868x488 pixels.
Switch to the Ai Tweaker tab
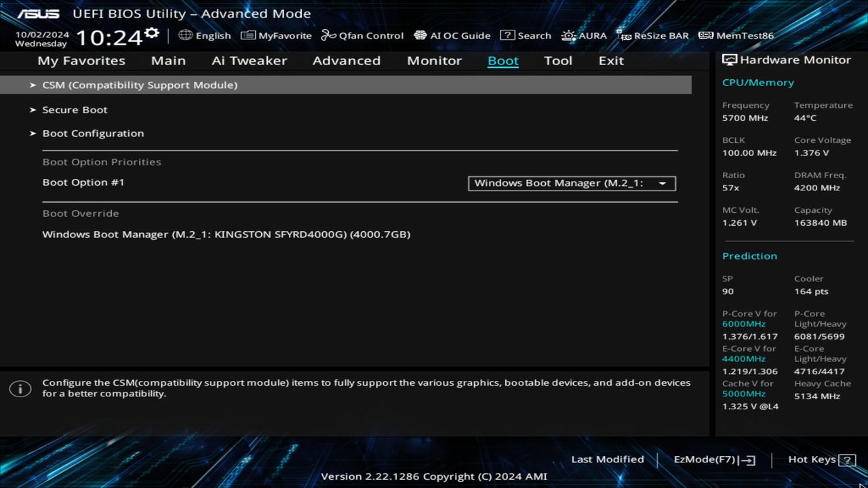point(249,60)
